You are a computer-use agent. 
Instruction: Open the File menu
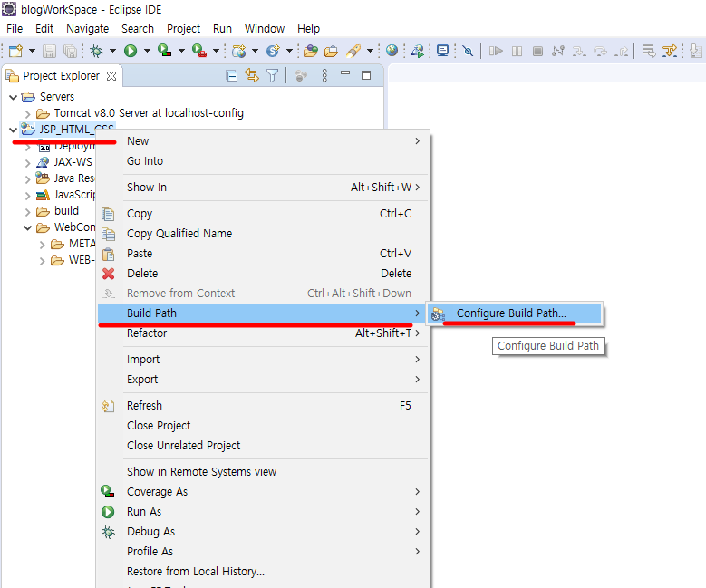pyautogui.click(x=15, y=29)
